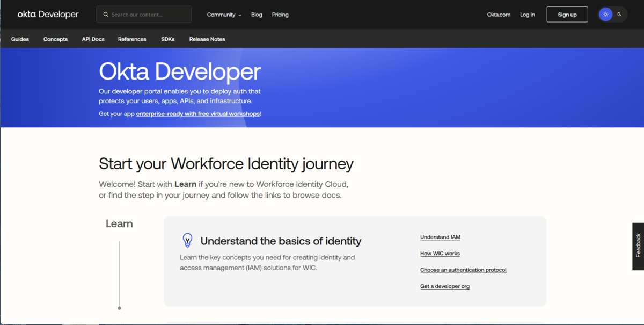Screen dimensions: 644x325
Task: Expand the Community dropdown menu
Action: pos(224,15)
